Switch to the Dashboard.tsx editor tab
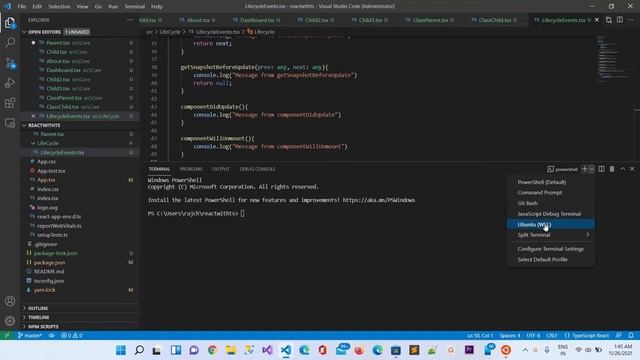 point(257,20)
